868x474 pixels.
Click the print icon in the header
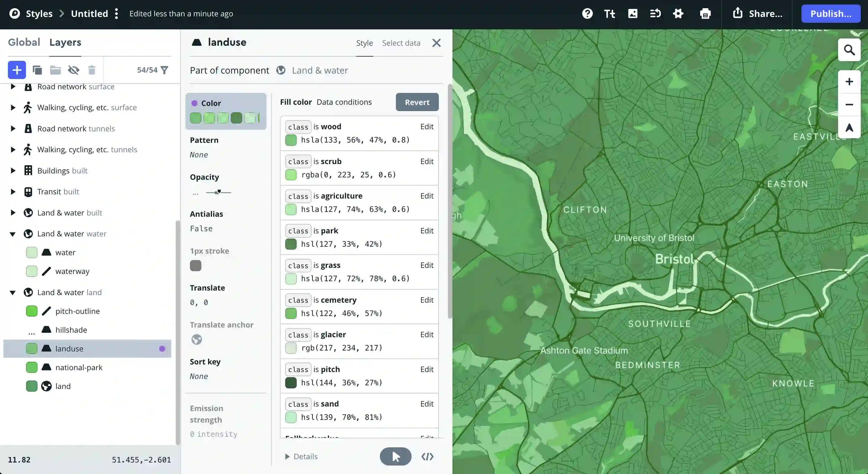(x=705, y=14)
